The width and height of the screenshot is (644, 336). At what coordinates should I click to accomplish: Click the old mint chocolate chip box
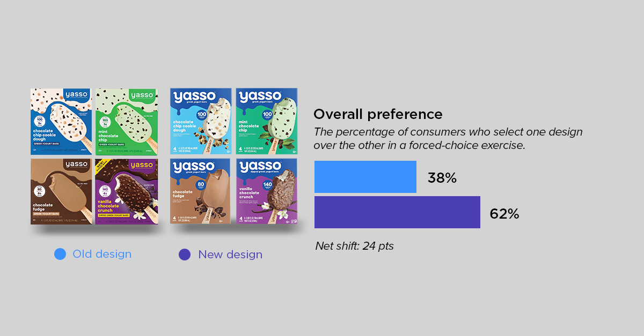(127, 122)
